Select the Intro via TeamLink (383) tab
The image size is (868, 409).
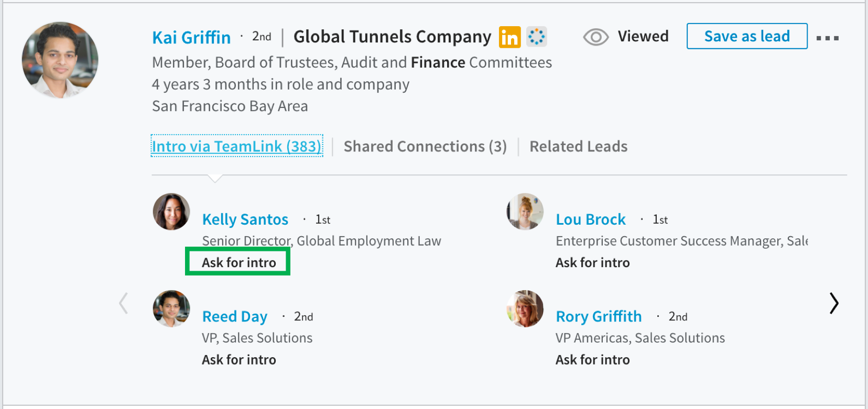point(237,146)
